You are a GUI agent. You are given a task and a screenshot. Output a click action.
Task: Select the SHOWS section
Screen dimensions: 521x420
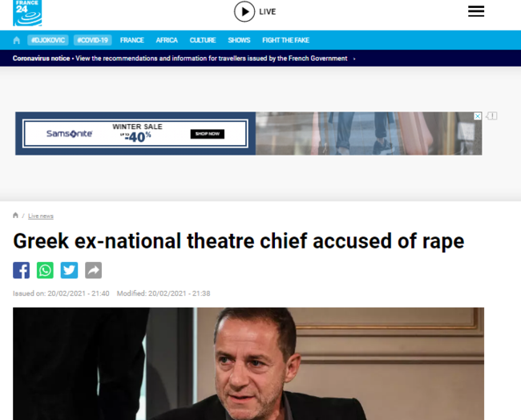coord(239,40)
